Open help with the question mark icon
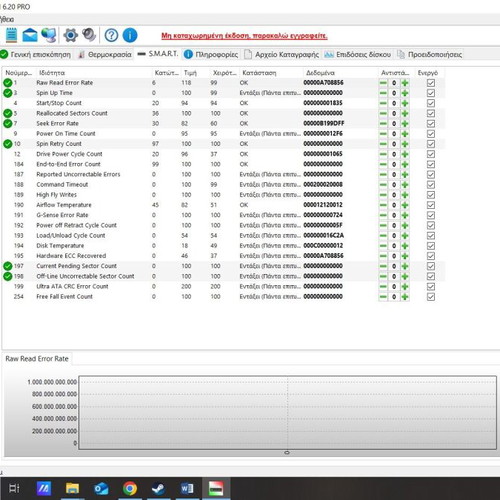This screenshot has height=500, width=500. click(111, 35)
